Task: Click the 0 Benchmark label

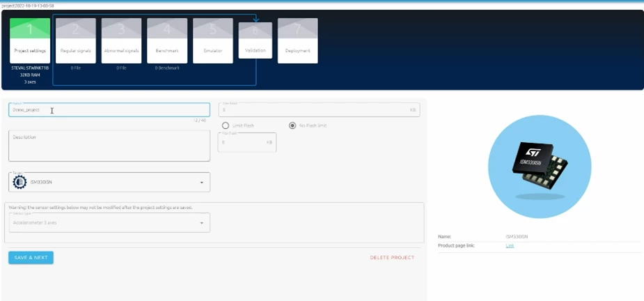Action: click(x=167, y=68)
